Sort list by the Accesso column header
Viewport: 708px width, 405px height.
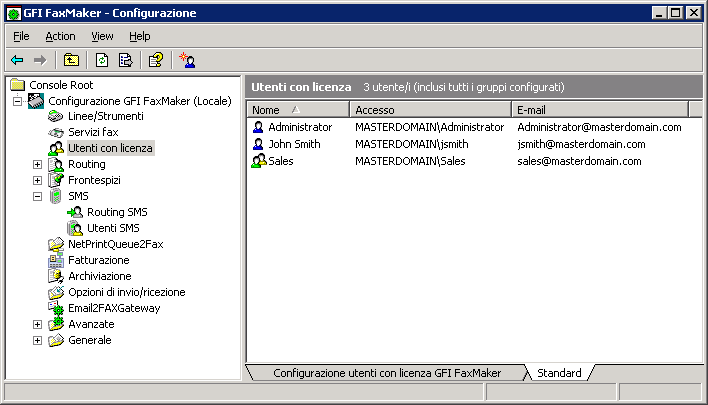point(430,110)
